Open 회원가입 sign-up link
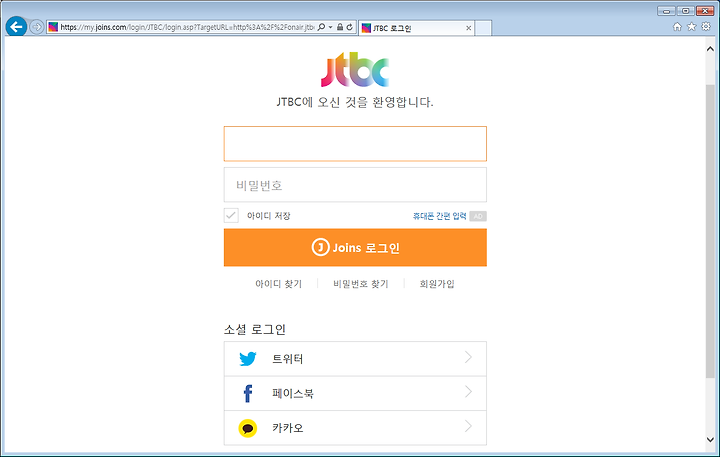 click(437, 284)
